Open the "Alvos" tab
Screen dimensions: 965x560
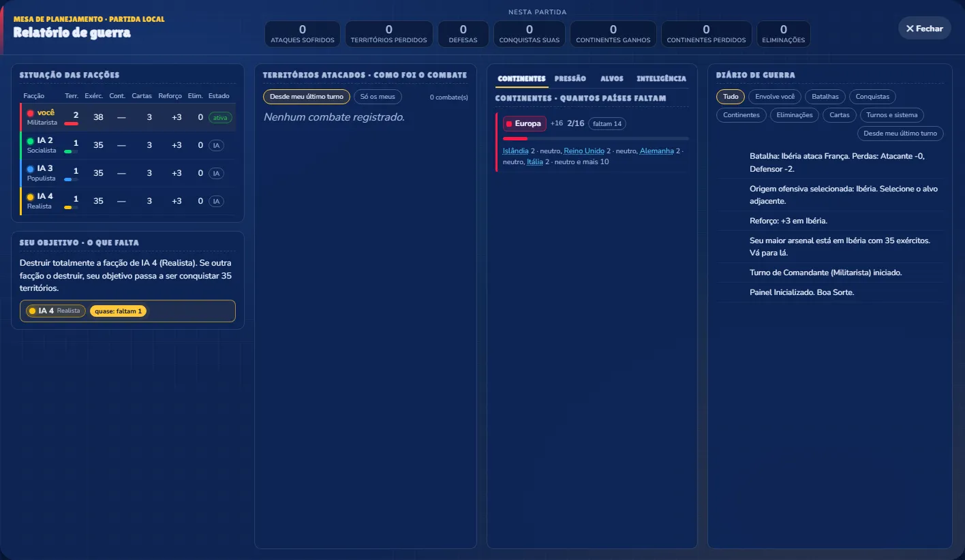pos(612,79)
